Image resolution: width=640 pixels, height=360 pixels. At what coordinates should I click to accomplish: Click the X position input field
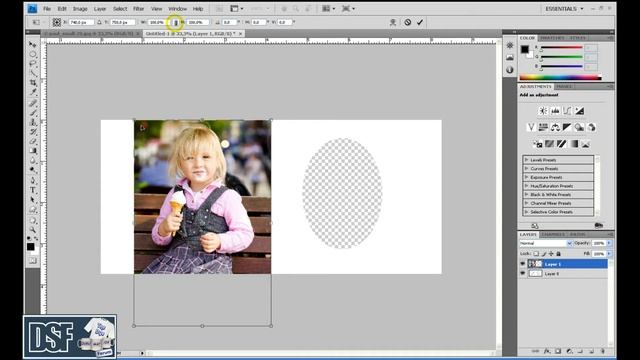coord(81,22)
